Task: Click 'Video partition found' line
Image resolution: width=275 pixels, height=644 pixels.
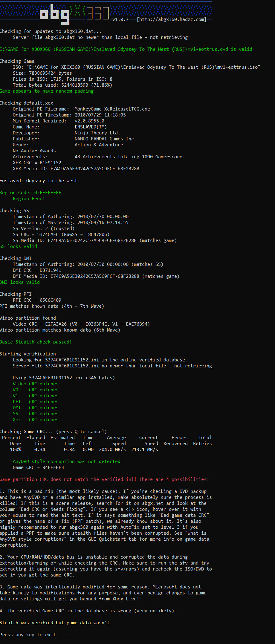Action: pos(28,318)
